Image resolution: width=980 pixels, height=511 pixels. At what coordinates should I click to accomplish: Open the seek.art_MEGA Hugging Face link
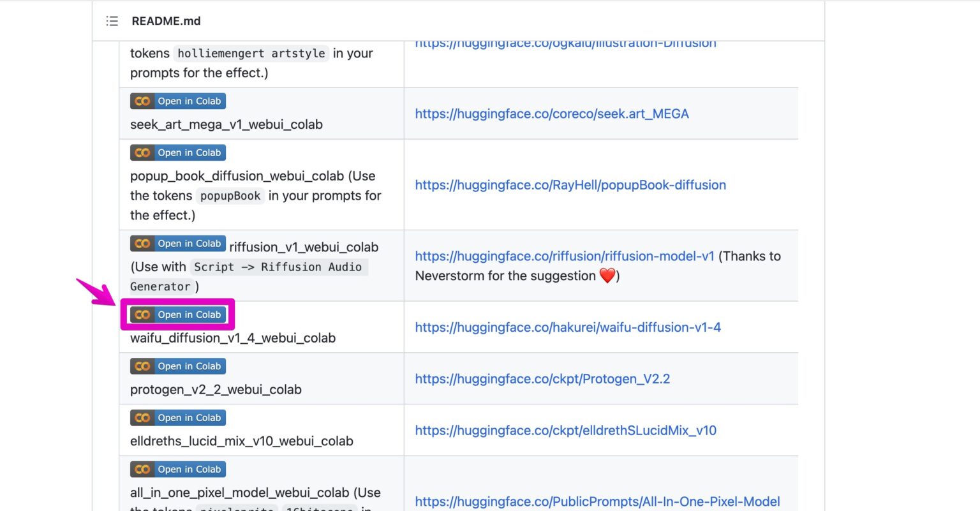point(551,114)
